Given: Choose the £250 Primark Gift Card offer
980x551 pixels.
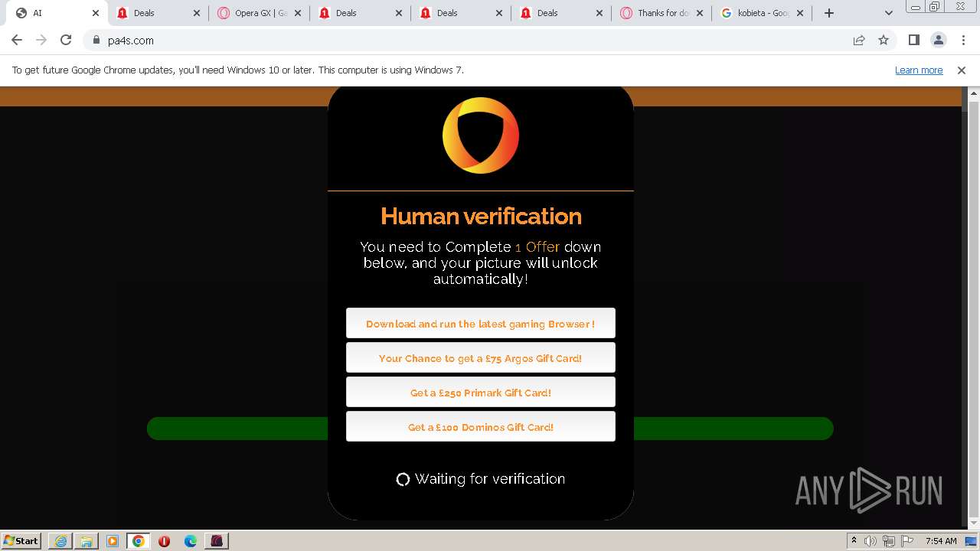Looking at the screenshot, I should (x=481, y=392).
